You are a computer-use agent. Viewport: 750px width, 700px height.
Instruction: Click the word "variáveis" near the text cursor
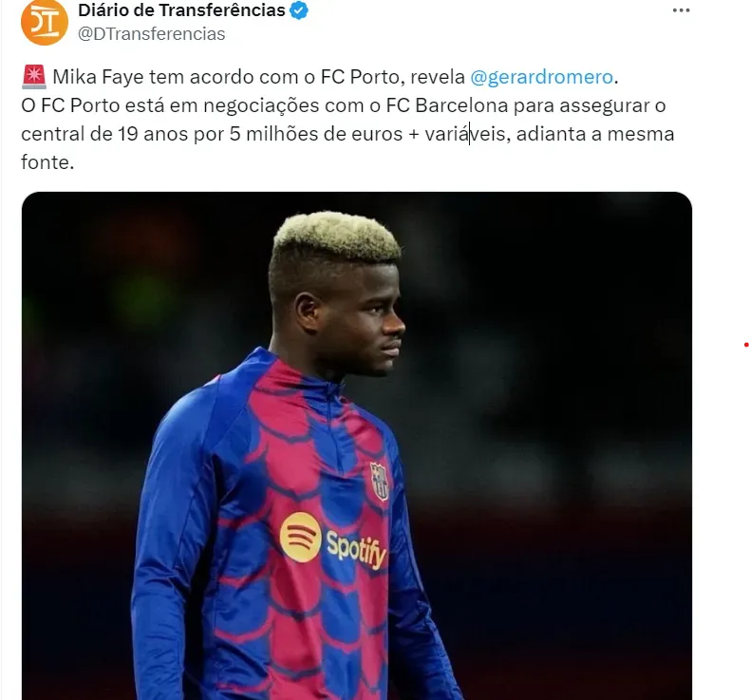pos(464,134)
